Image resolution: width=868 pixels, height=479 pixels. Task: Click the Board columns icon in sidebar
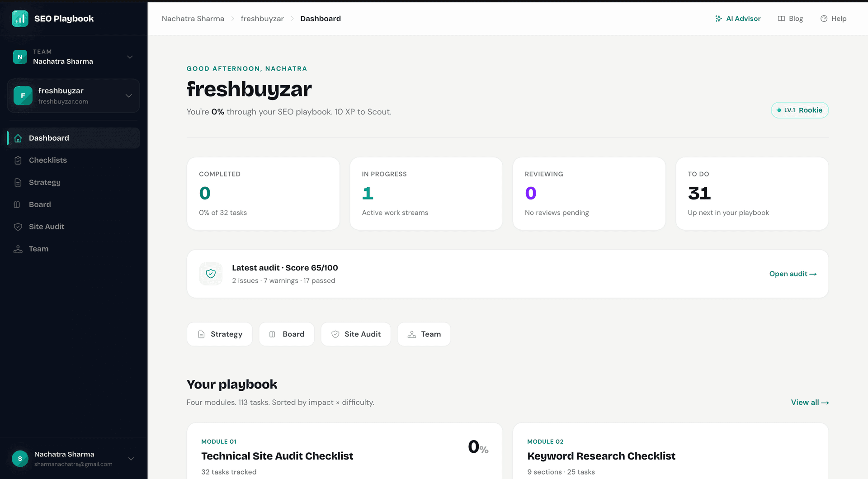point(17,204)
